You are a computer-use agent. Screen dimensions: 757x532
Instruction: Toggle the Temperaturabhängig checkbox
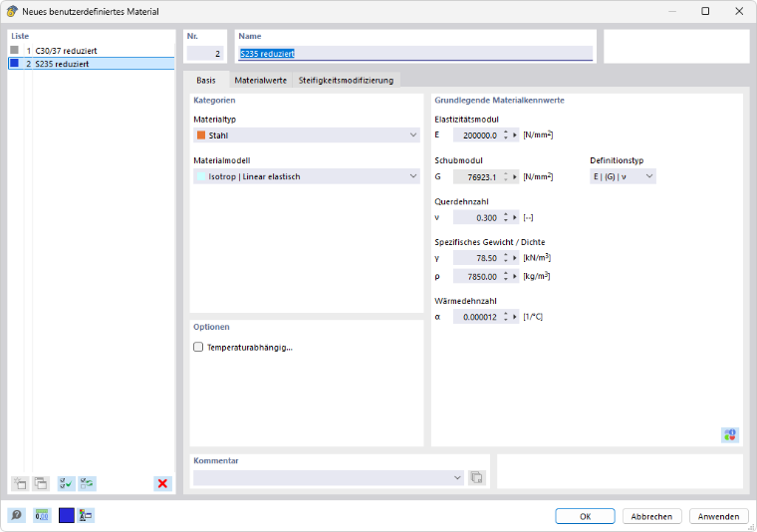point(198,347)
